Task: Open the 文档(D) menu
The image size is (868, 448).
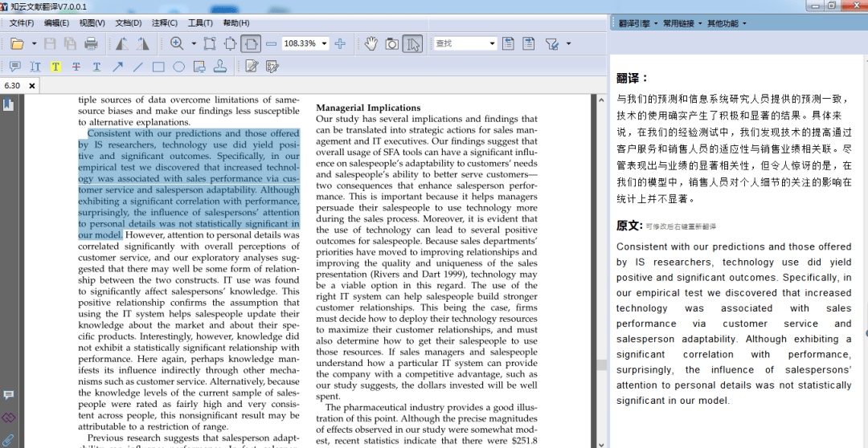Action: (129, 23)
